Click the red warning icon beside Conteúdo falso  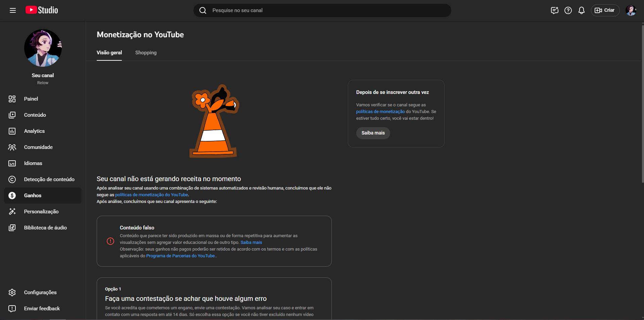pyautogui.click(x=110, y=241)
